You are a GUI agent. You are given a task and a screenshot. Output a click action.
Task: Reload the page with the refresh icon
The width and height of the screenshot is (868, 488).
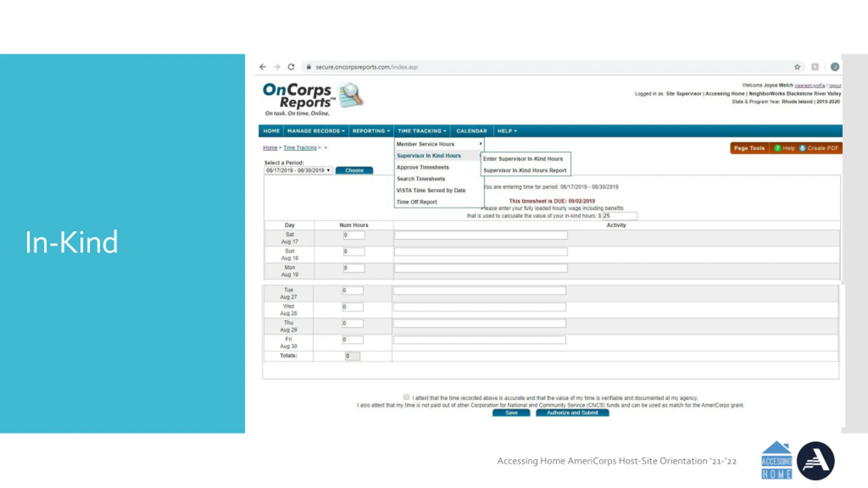point(291,67)
